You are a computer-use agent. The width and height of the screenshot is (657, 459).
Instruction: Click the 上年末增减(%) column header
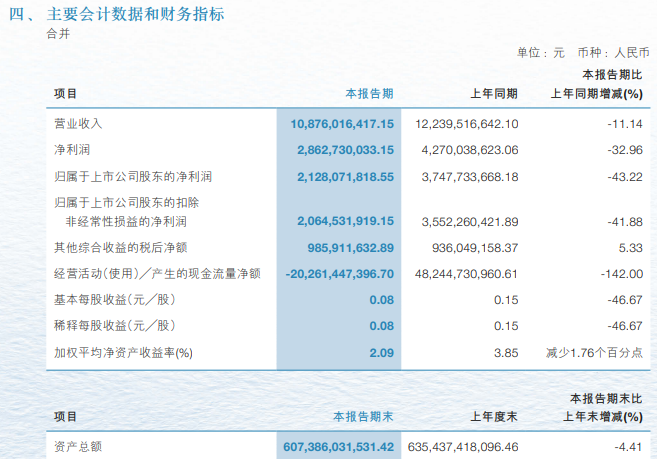[x=603, y=417]
